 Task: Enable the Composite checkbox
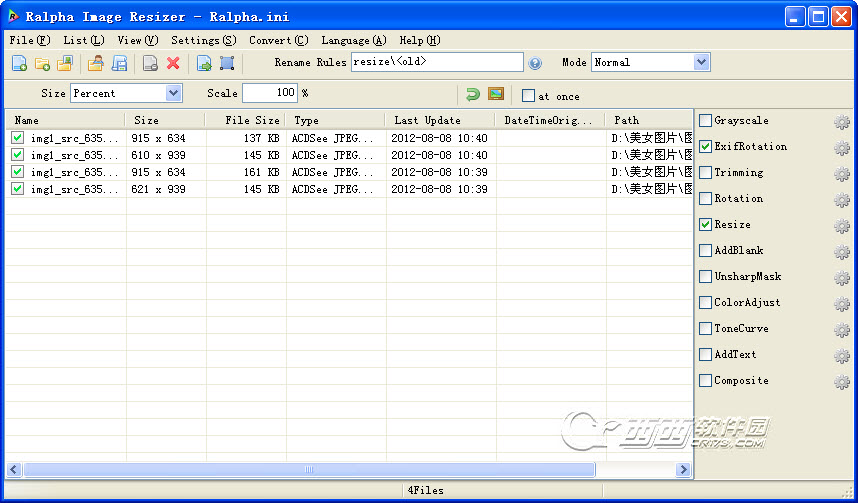tap(706, 380)
